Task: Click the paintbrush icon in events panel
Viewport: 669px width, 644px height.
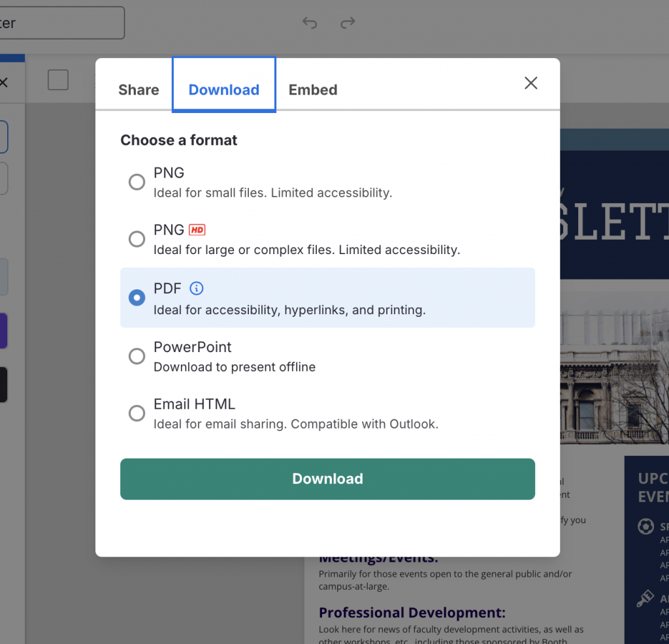Action: pos(645,599)
